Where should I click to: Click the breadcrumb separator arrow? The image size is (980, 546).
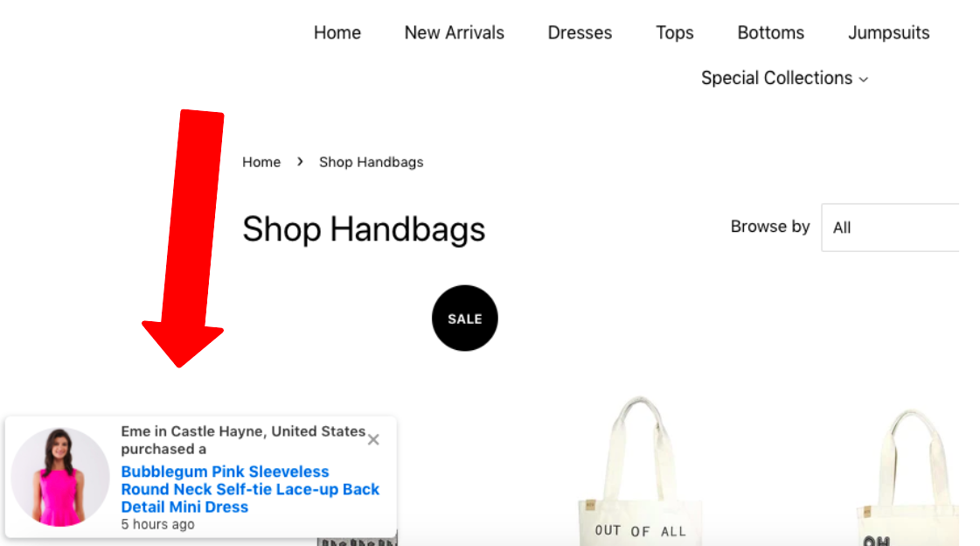tap(300, 161)
